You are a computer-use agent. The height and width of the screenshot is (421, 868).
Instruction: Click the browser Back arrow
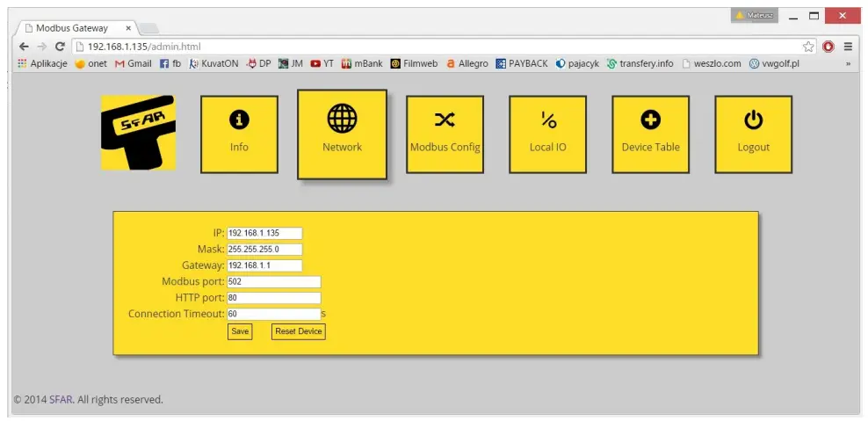pos(24,47)
